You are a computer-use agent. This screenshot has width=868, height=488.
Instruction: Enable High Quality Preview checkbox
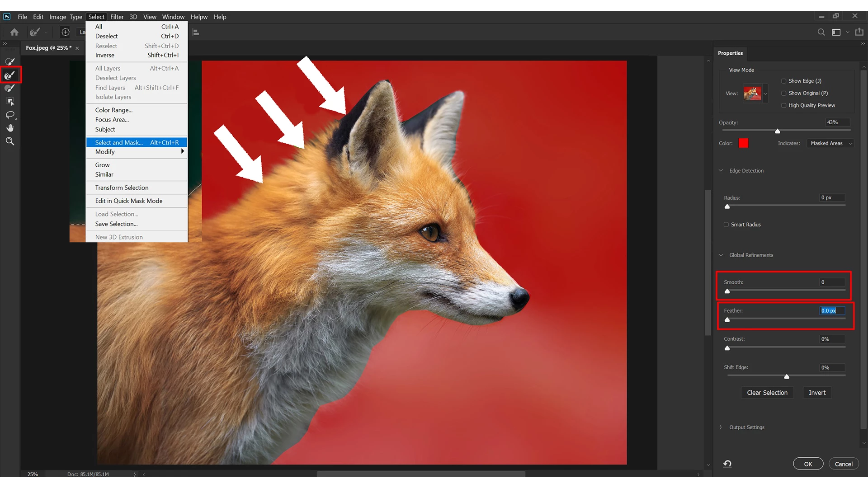(x=784, y=105)
